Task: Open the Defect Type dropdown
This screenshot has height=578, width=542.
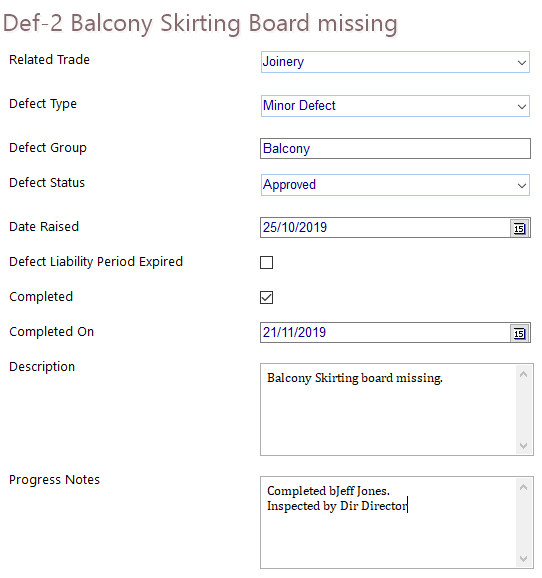Action: (395, 106)
